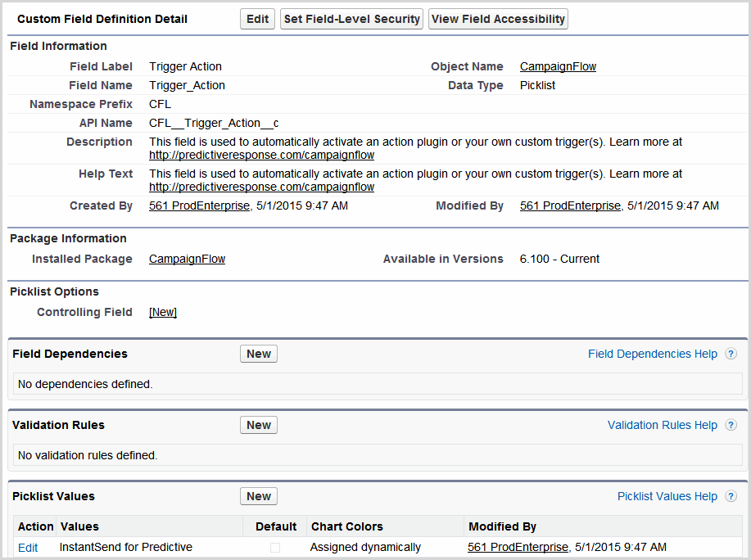Viewport: 751px width, 560px height.
Task: Open Set Field-Level Security
Action: [x=352, y=19]
